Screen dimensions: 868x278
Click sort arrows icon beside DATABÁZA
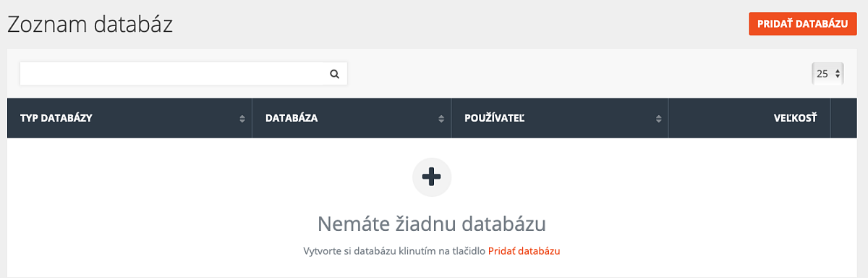click(x=441, y=119)
